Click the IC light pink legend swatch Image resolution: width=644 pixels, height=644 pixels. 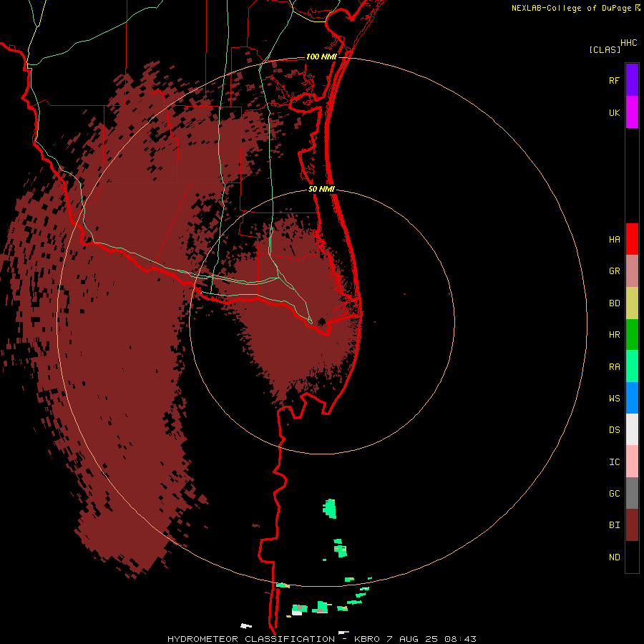coord(632,462)
